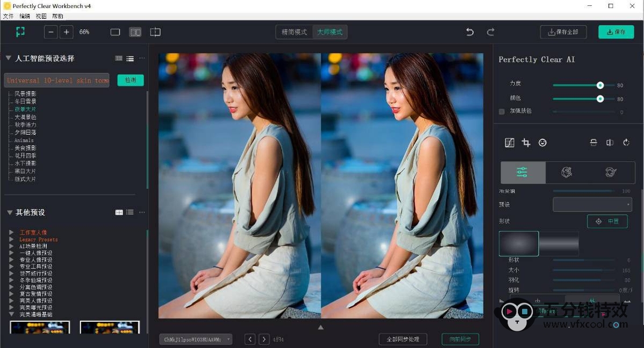Select the linear gradient shape thumbnail
Screen dimensions: 644x348
(559, 243)
